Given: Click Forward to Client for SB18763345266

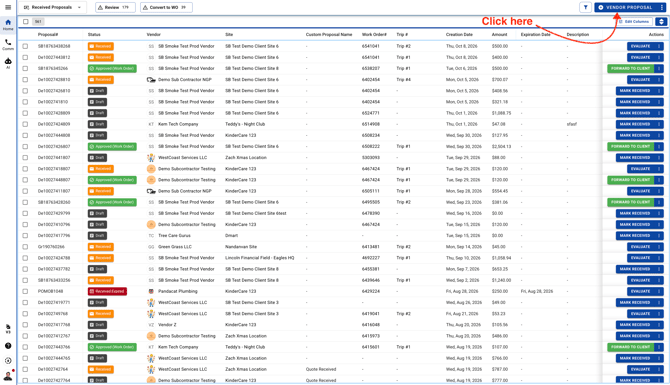Looking at the screenshot, I should pyautogui.click(x=631, y=68).
